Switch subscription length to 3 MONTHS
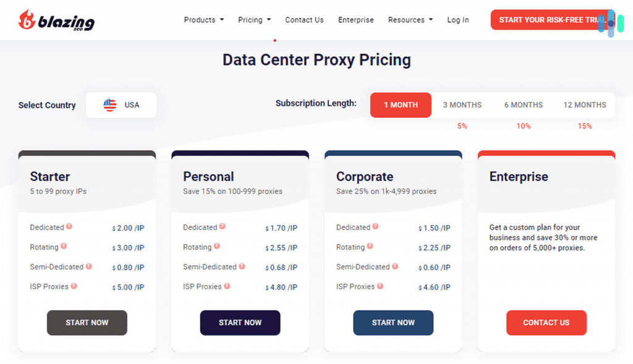633x364 pixels. [462, 104]
